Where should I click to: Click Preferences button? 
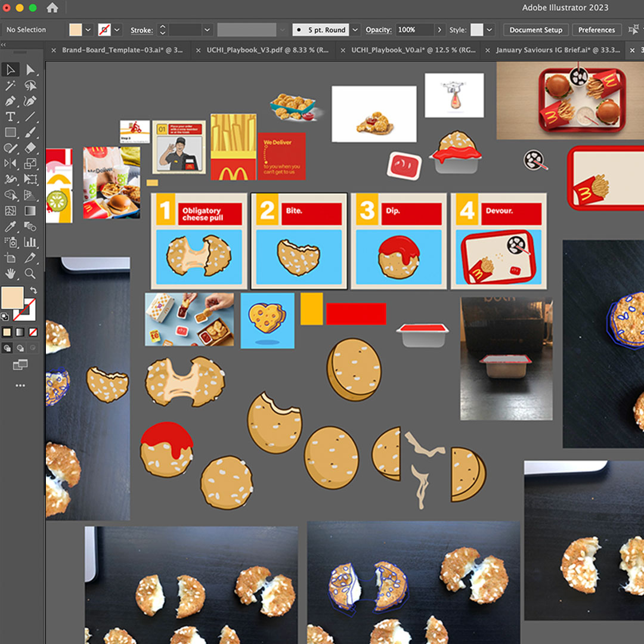pyautogui.click(x=596, y=30)
